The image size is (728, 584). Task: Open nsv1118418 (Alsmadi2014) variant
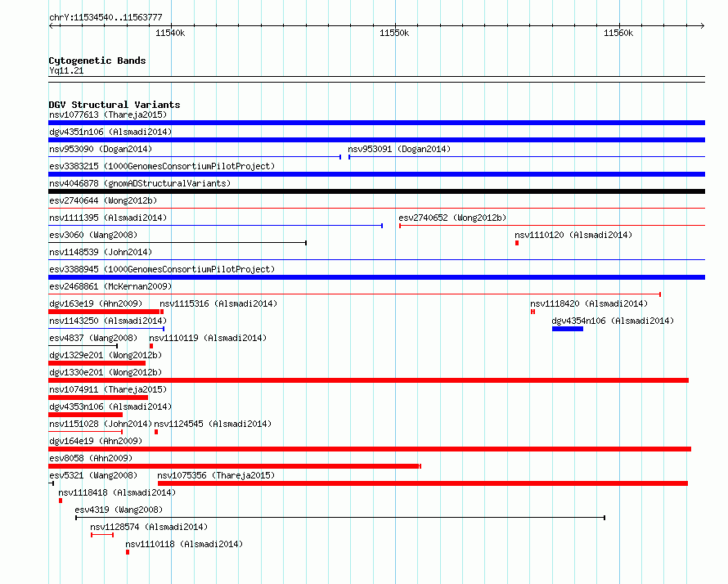point(117,492)
